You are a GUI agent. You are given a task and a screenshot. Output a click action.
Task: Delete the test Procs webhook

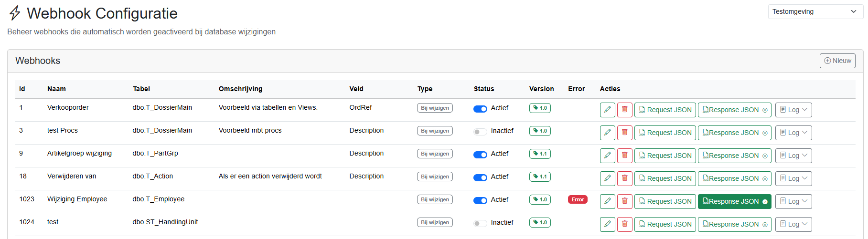pos(624,133)
